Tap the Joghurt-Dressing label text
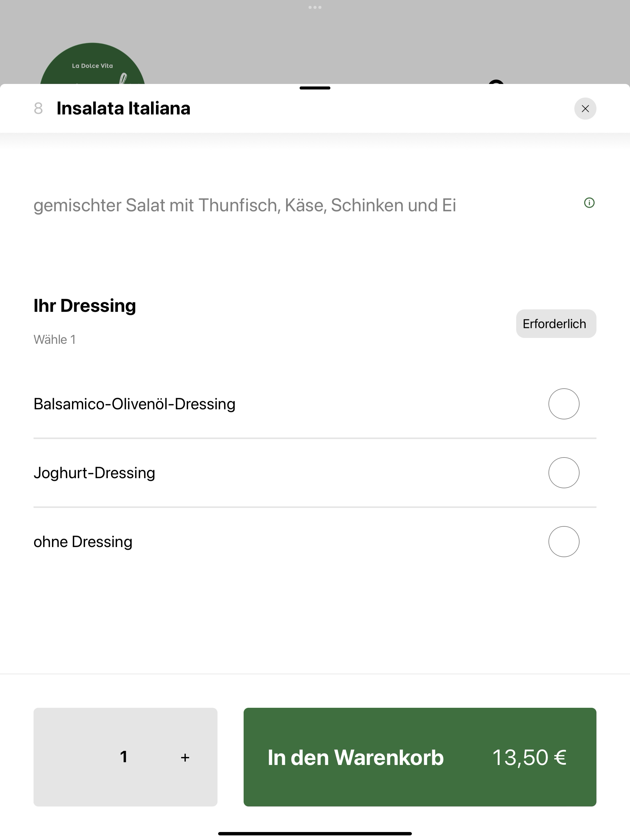The height and width of the screenshot is (840, 630). coord(94,473)
